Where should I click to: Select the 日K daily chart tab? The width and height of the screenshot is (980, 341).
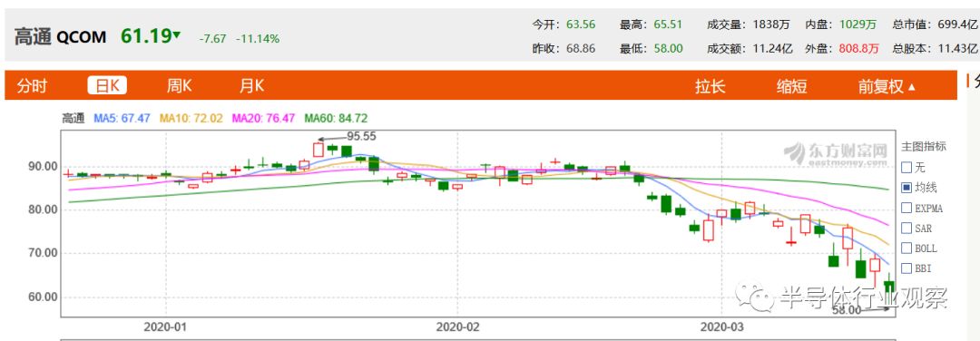[x=107, y=86]
